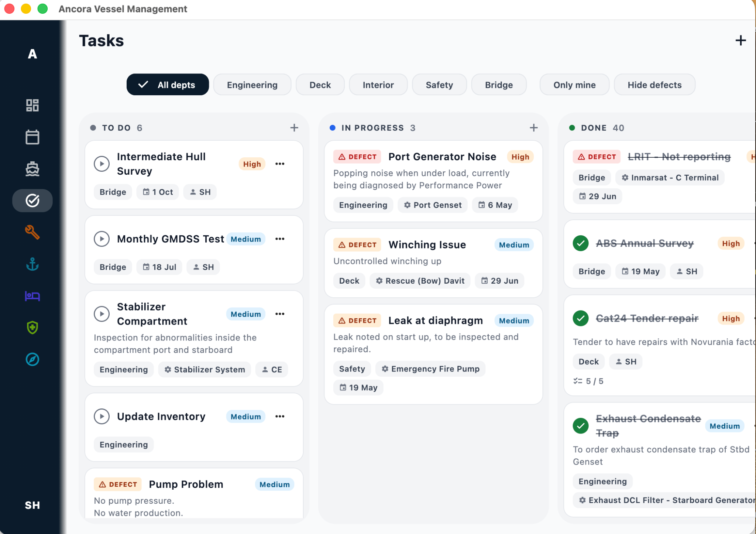Viewport: 756px width, 534px height.
Task: Select the All depts filter
Action: [168, 85]
